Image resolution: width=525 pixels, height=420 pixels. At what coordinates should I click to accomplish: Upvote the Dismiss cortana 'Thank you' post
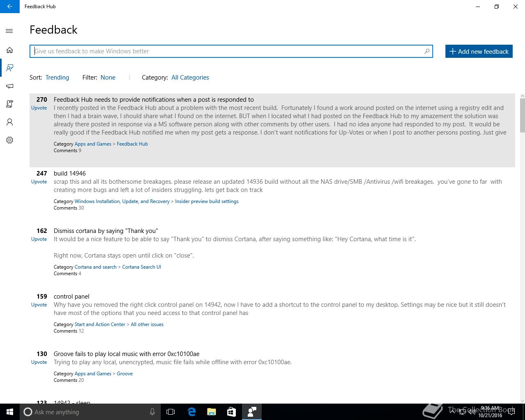click(x=39, y=239)
